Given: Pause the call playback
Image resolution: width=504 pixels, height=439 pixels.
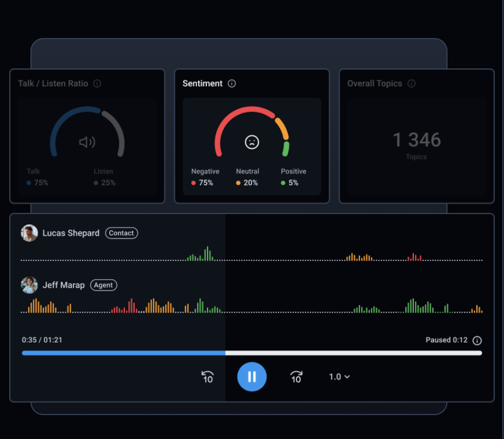Looking at the screenshot, I should coord(251,377).
